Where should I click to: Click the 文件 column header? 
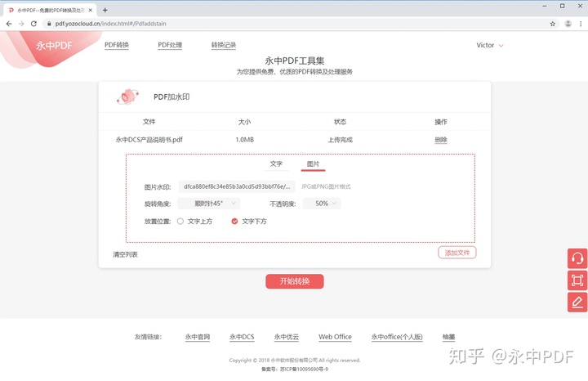click(x=149, y=122)
